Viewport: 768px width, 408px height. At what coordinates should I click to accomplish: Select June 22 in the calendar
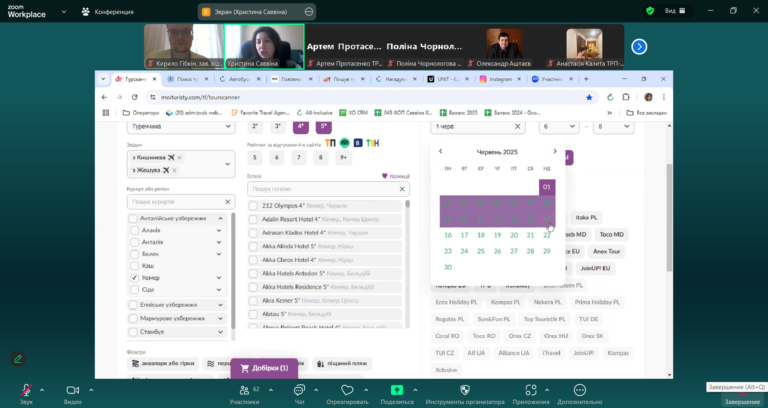tap(547, 235)
